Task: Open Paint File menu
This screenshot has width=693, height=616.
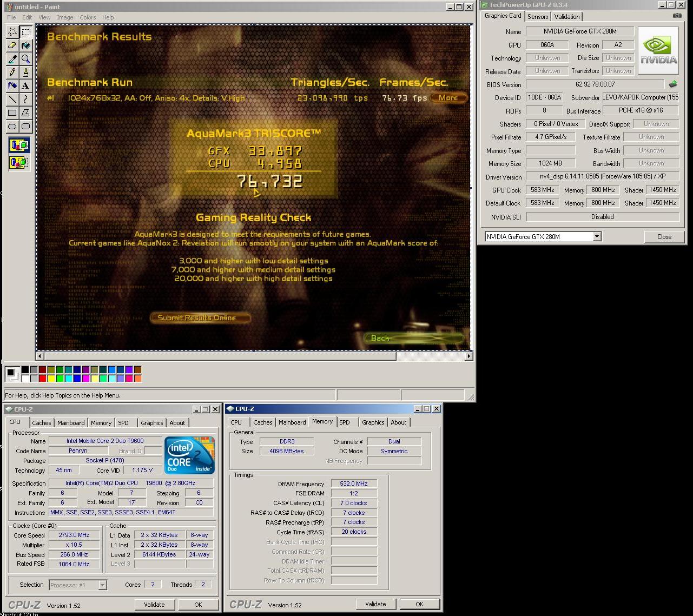Action: coord(11,17)
